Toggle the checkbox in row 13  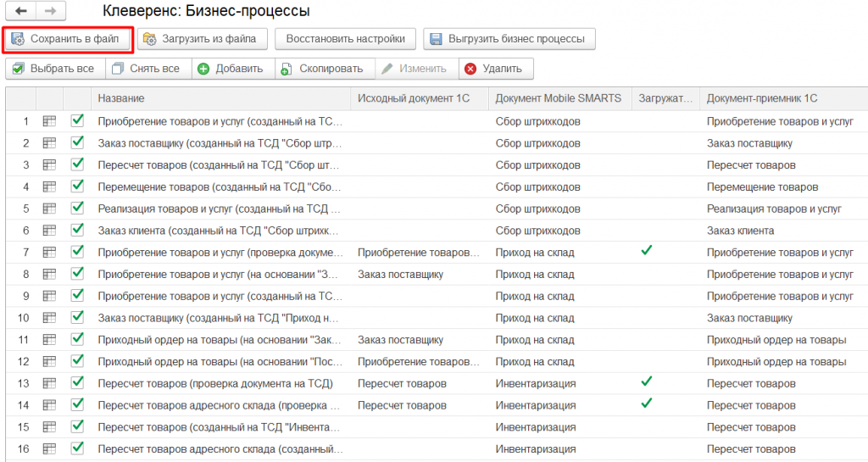tap(77, 383)
